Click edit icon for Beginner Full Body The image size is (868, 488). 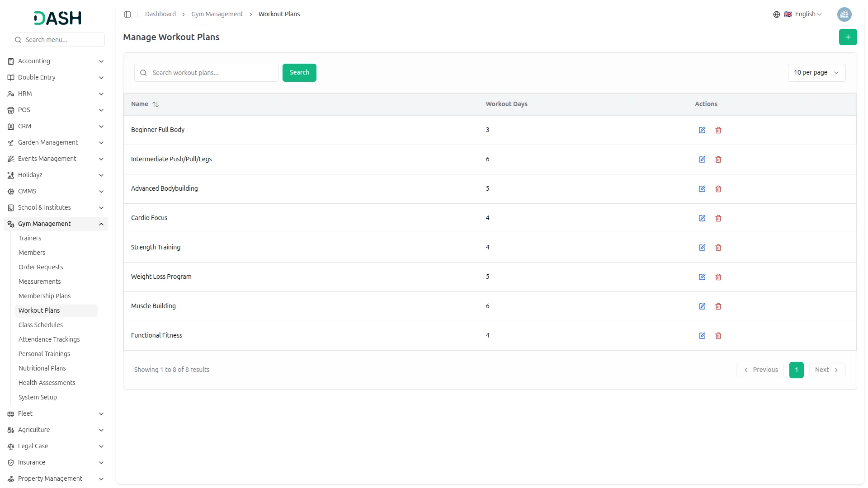tap(702, 130)
